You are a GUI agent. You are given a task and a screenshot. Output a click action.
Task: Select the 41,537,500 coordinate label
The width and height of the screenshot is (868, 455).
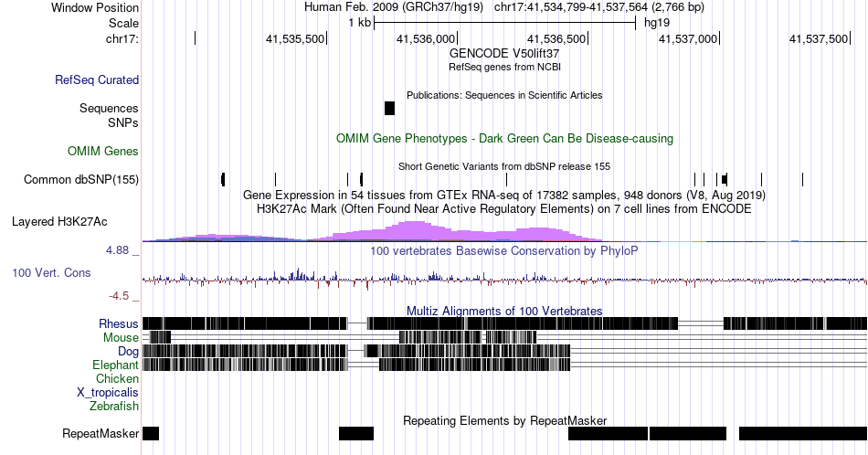818,38
